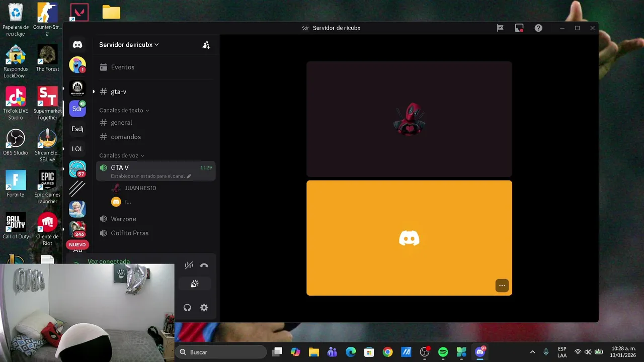Open the Eventos section
Viewport: 644px width, 362px height.
click(x=156, y=67)
